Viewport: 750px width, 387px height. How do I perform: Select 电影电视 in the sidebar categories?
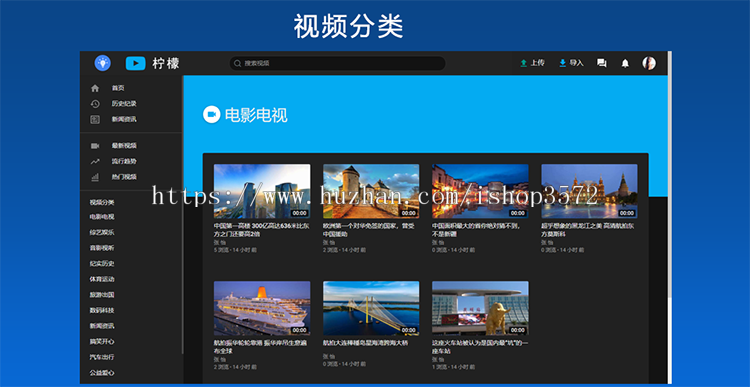[x=102, y=217]
